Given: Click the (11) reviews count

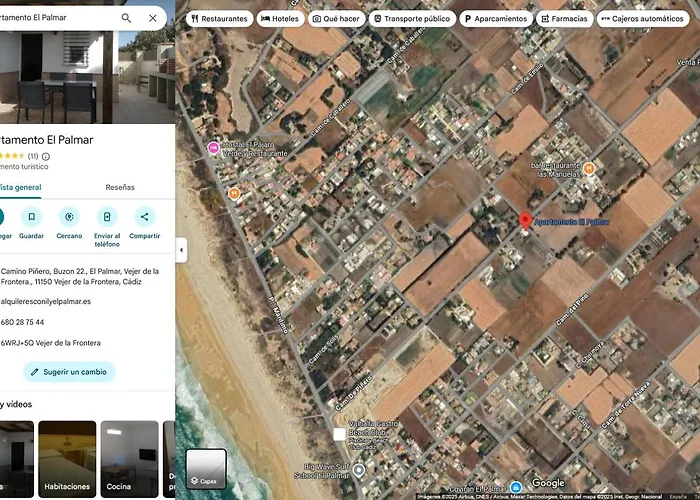Looking at the screenshot, I should tap(33, 156).
